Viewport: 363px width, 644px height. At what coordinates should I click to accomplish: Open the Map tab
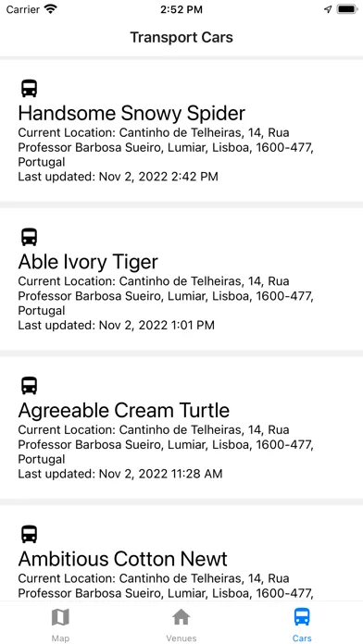click(60, 625)
